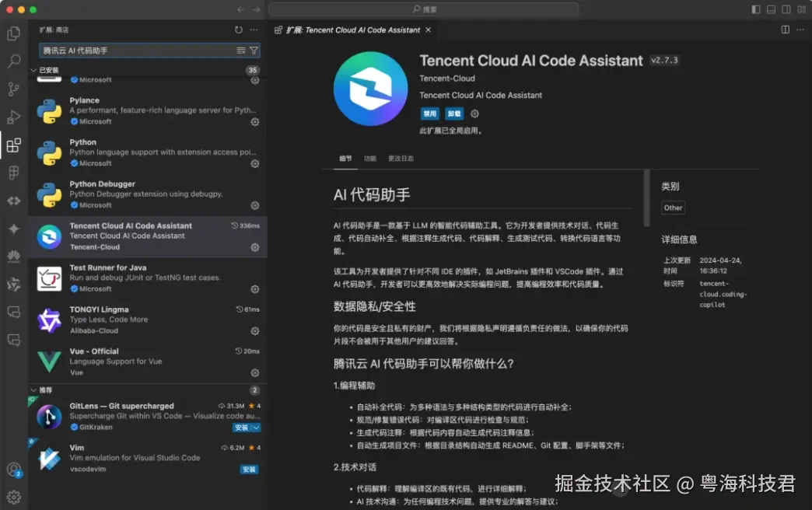
Task: Select Python extension in the list
Action: 148,152
